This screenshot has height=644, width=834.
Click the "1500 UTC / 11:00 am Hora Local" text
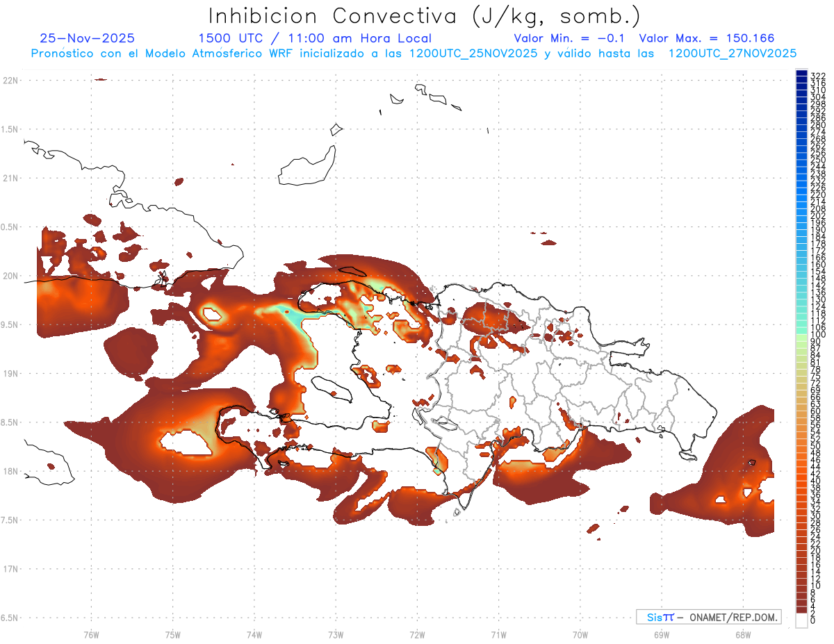315,38
